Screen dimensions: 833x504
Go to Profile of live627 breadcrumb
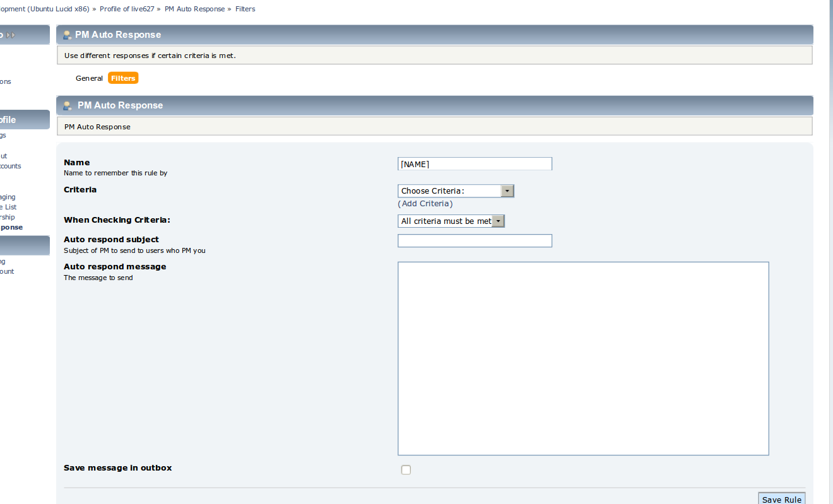(x=127, y=9)
